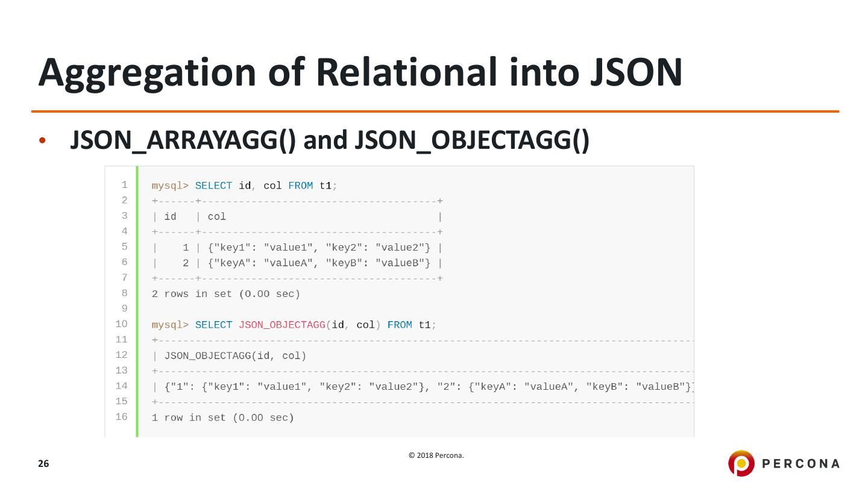The height and width of the screenshot is (488, 868).
Task: Click line number 10 in code gutter
Action: tap(121, 324)
